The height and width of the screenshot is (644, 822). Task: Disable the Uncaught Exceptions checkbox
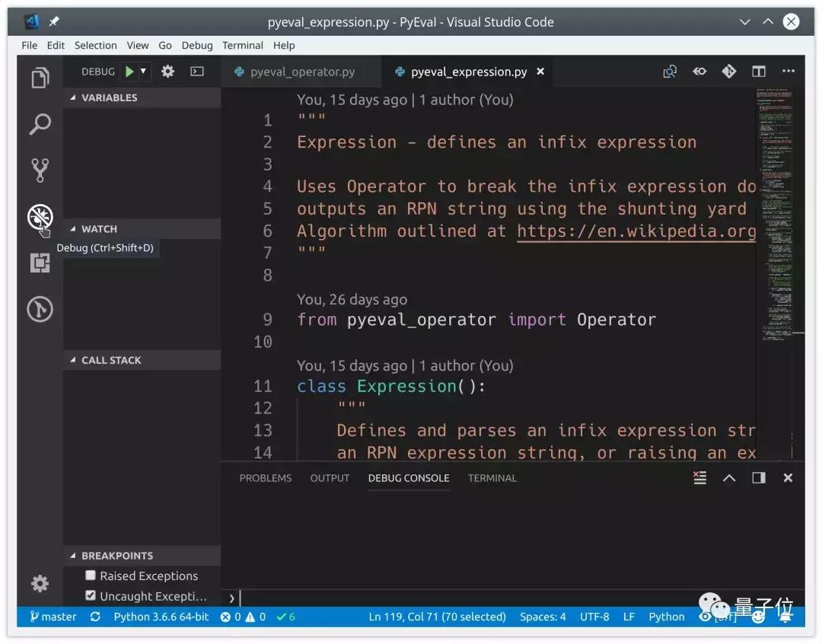click(91, 595)
